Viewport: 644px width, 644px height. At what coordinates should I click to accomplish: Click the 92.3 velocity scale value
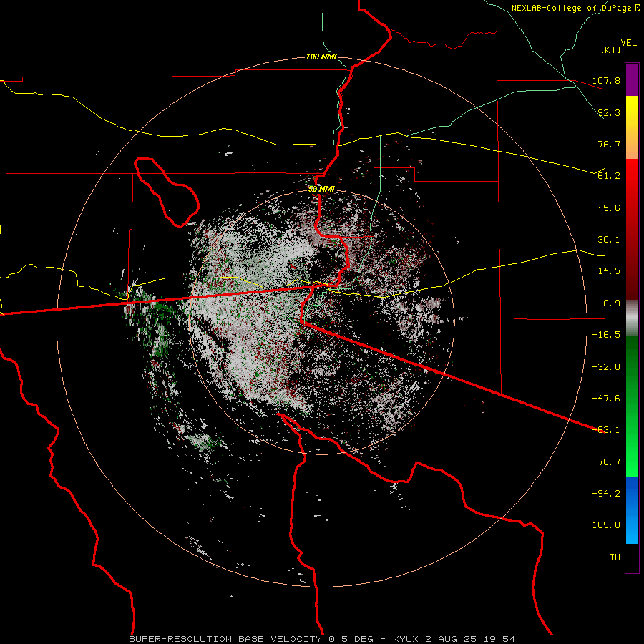609,112
